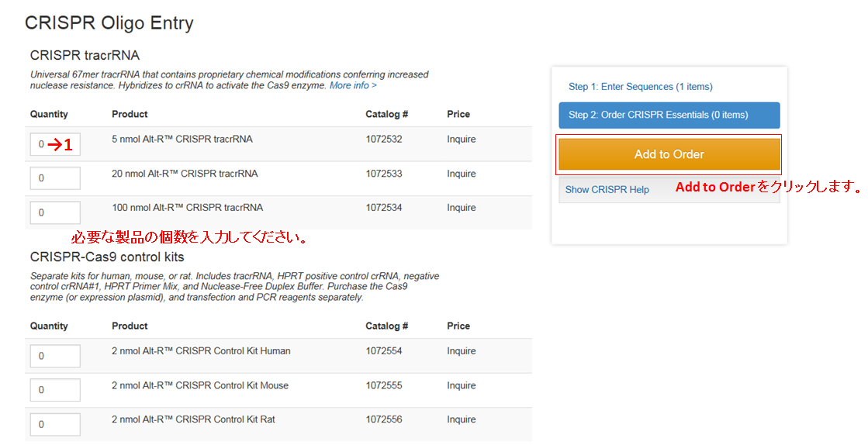Click the CRISPR tracrRNA section heading

click(85, 55)
